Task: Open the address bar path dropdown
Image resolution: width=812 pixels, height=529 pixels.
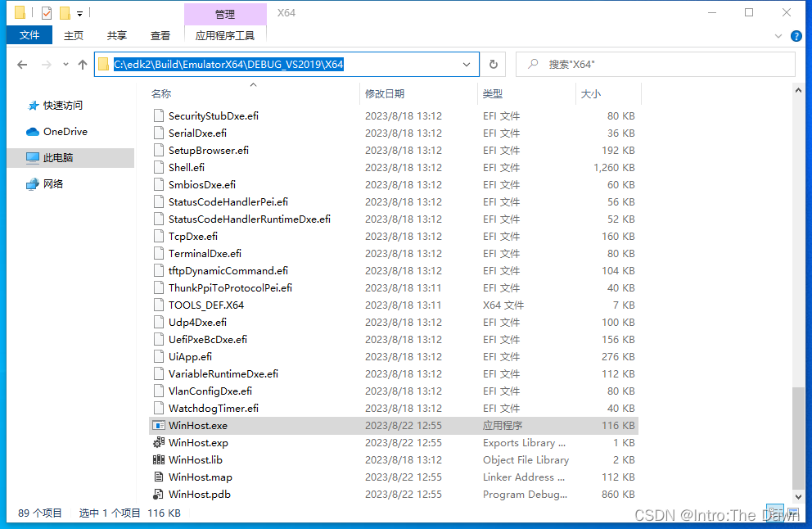Action: point(466,64)
